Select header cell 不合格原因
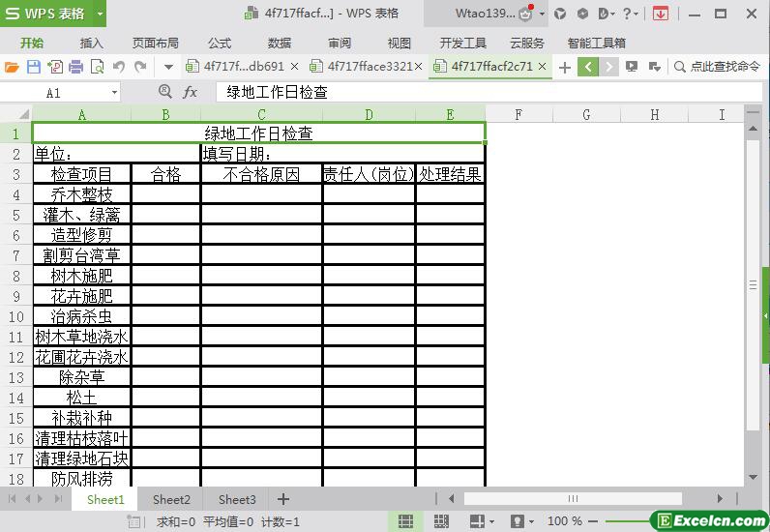 click(x=261, y=174)
